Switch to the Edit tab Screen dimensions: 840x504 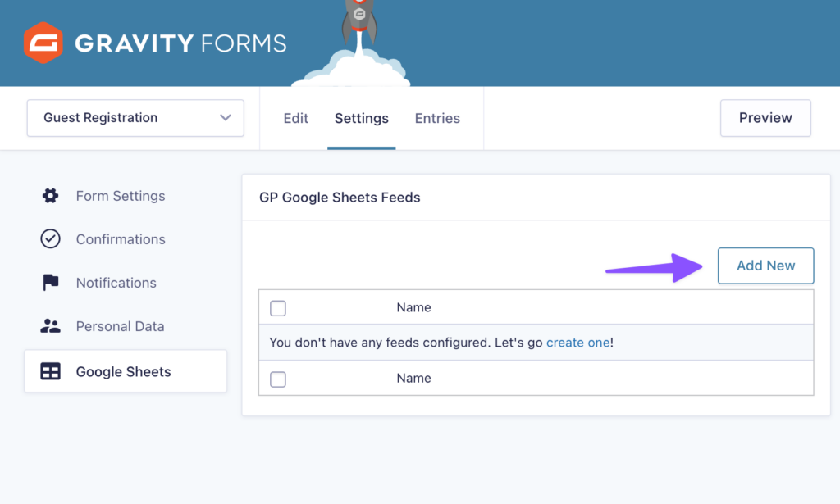click(295, 118)
